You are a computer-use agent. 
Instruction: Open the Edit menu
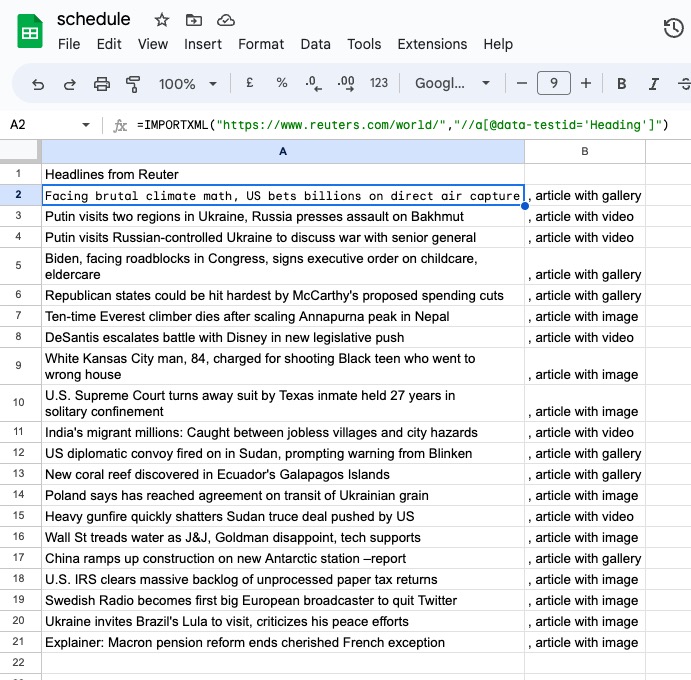(x=109, y=44)
